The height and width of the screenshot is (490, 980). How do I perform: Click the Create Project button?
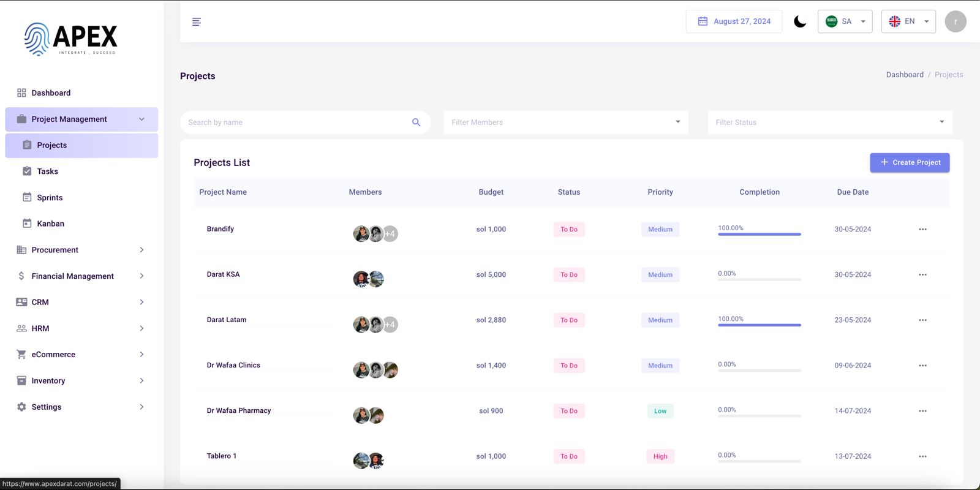pyautogui.click(x=910, y=162)
